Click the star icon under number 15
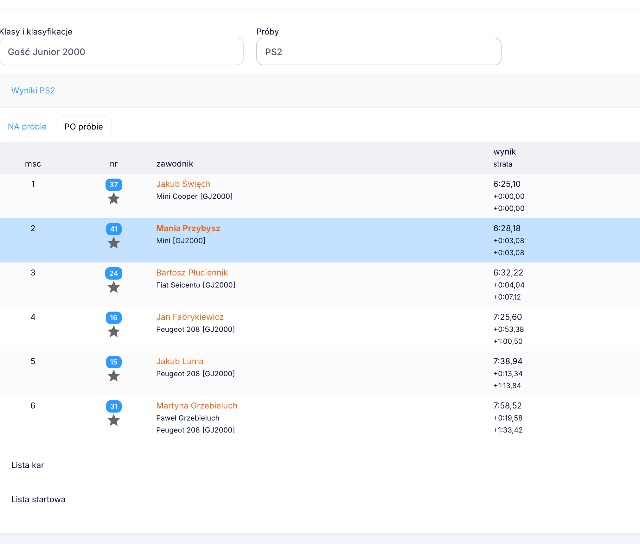Image resolution: width=640 pixels, height=544 pixels. point(114,376)
